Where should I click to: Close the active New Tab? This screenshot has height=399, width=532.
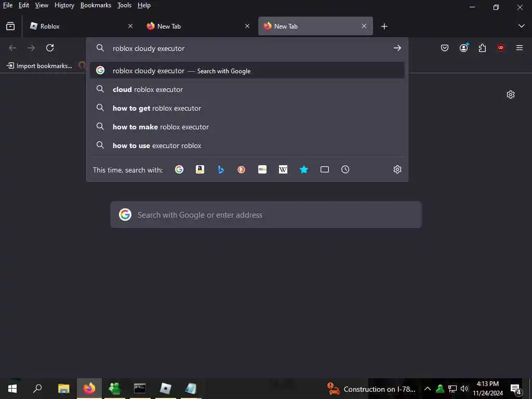click(x=364, y=26)
